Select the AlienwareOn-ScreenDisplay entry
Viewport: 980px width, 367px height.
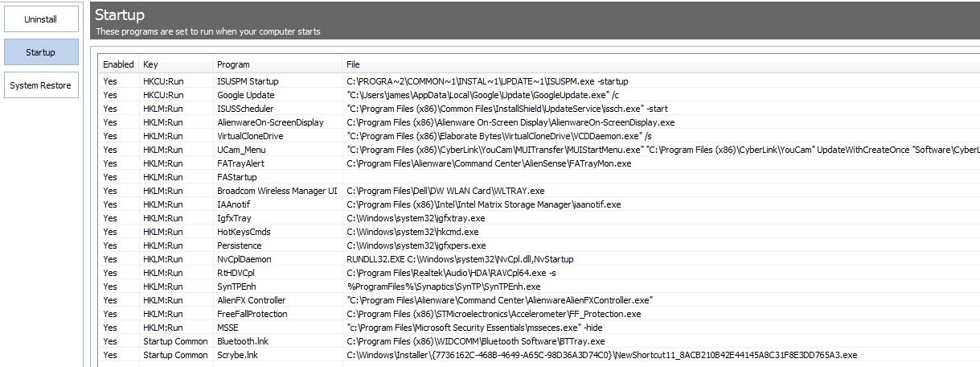(x=539, y=122)
